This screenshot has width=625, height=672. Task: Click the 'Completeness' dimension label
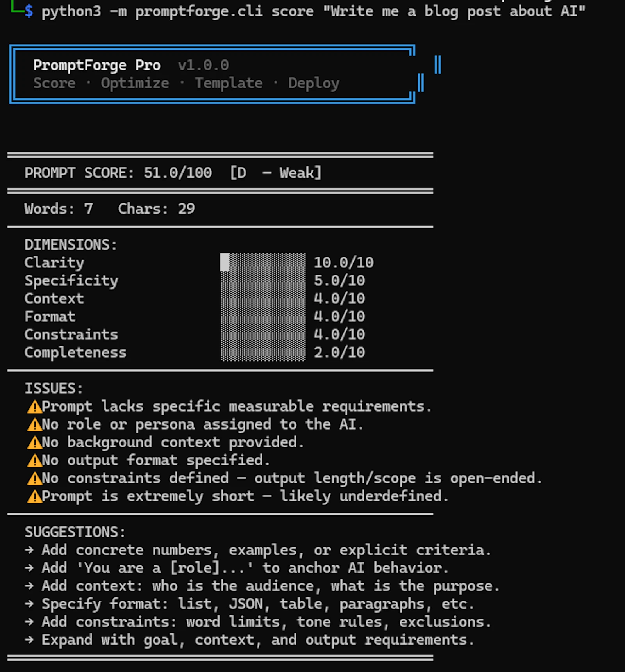pos(75,352)
